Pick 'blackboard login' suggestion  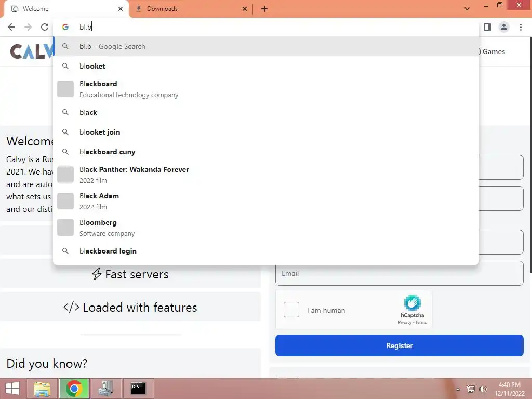coord(266,251)
